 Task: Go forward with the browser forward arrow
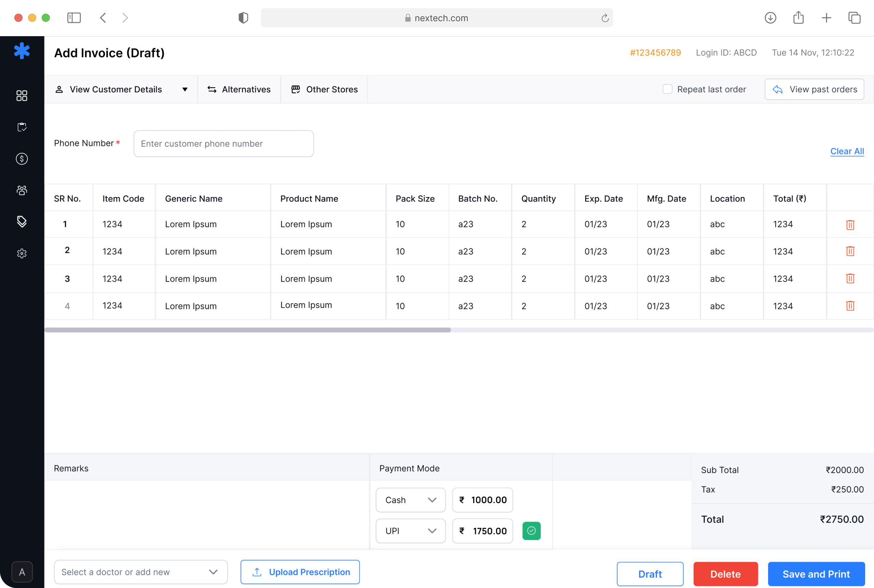(x=125, y=18)
